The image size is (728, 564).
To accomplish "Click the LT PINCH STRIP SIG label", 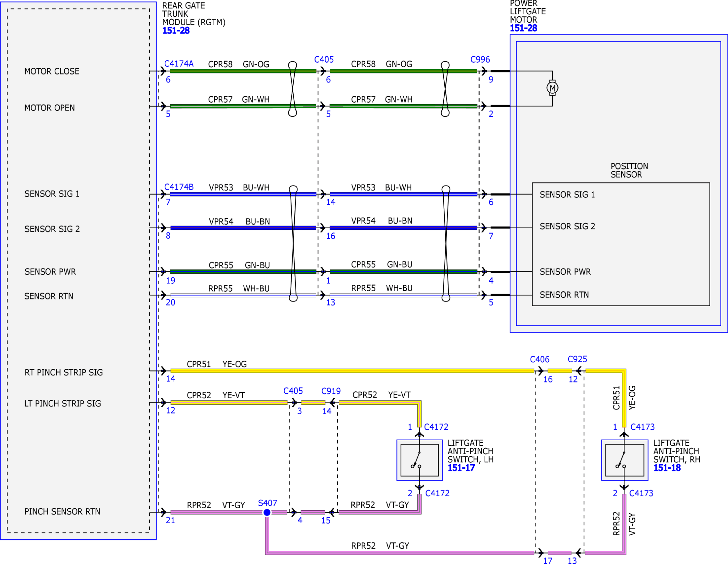I will (63, 404).
